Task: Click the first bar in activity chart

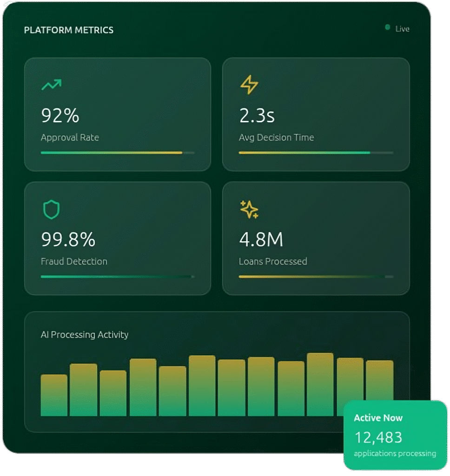Action: [x=54, y=395]
